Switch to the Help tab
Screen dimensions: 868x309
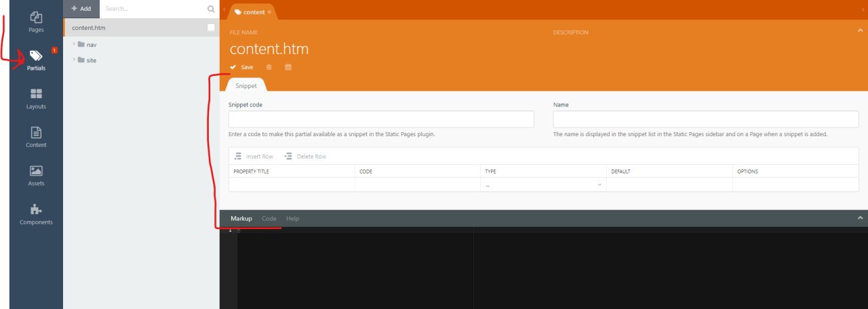pyautogui.click(x=292, y=218)
